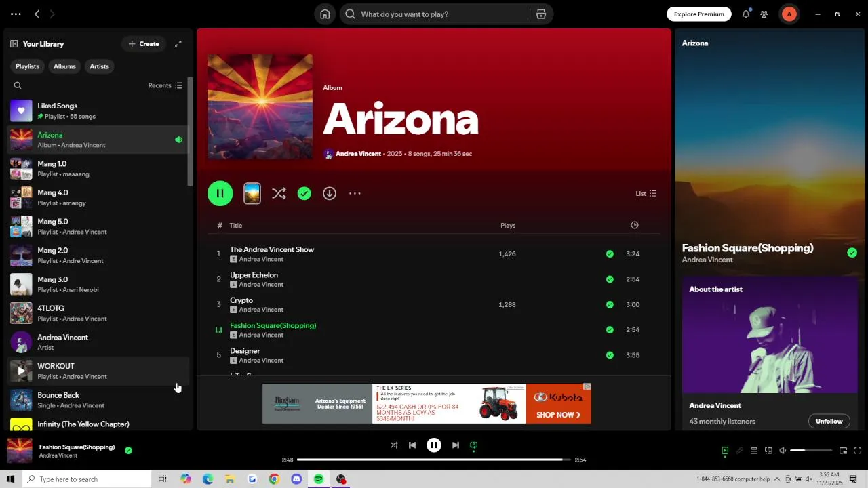Toggle saved checkmark for Designer
The height and width of the screenshot is (488, 868).
[x=610, y=355]
